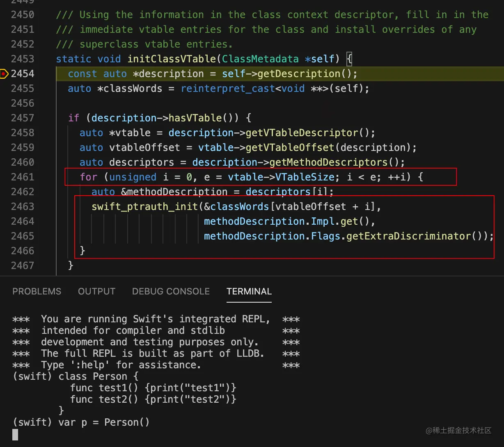This screenshot has height=447, width=504.
Task: Click line number 2466 in the gutter
Action: [23, 251]
